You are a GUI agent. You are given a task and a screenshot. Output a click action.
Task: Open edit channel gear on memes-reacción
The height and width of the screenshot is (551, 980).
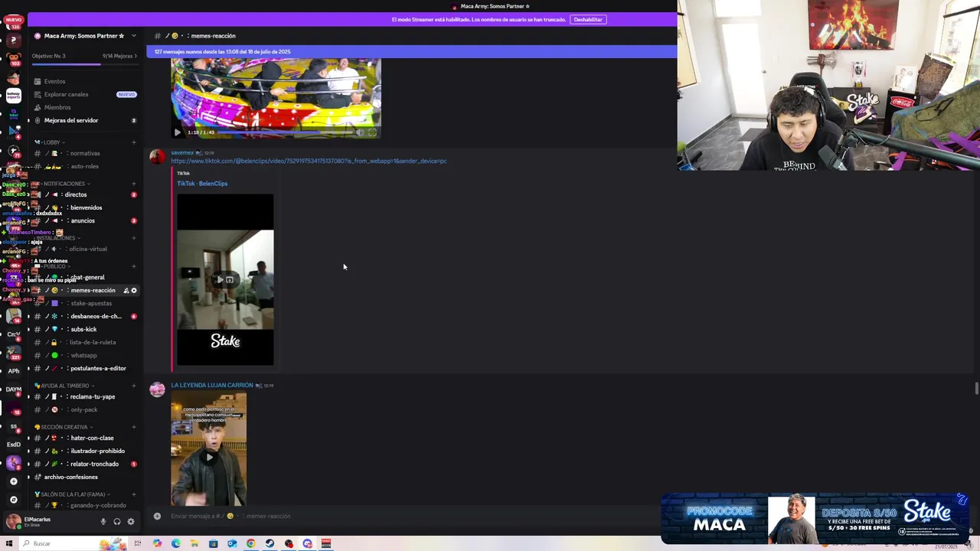click(x=134, y=291)
